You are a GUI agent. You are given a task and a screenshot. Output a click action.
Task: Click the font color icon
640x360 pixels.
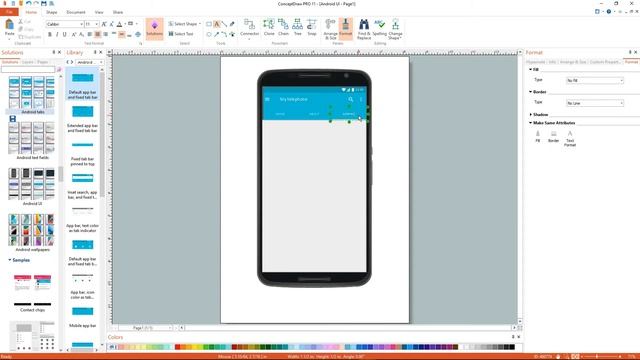[120, 24]
